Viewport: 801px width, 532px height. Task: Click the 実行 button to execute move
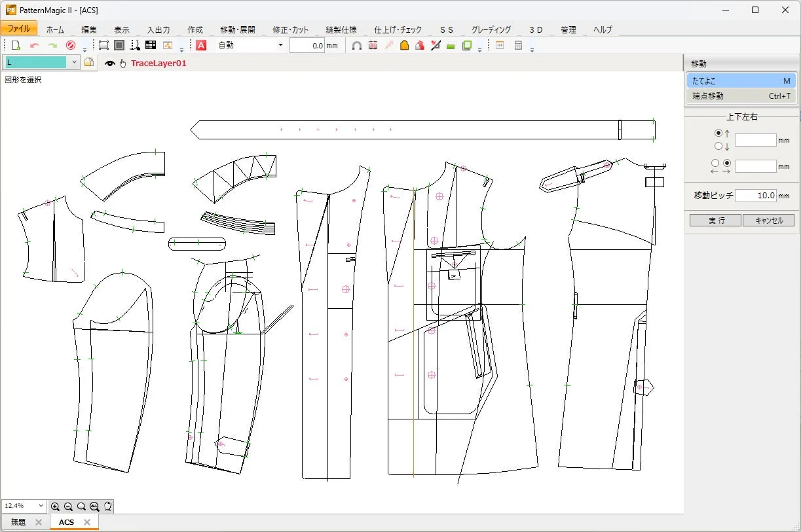click(715, 220)
